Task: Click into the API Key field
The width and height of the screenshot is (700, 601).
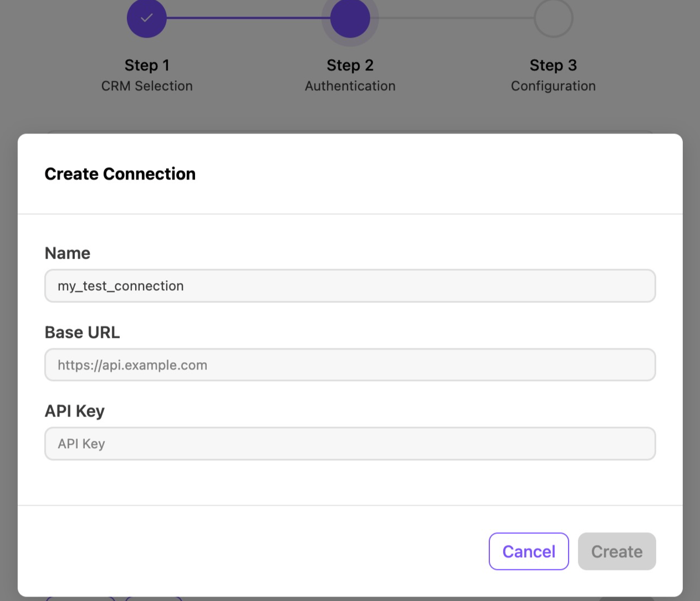Action: [350, 443]
